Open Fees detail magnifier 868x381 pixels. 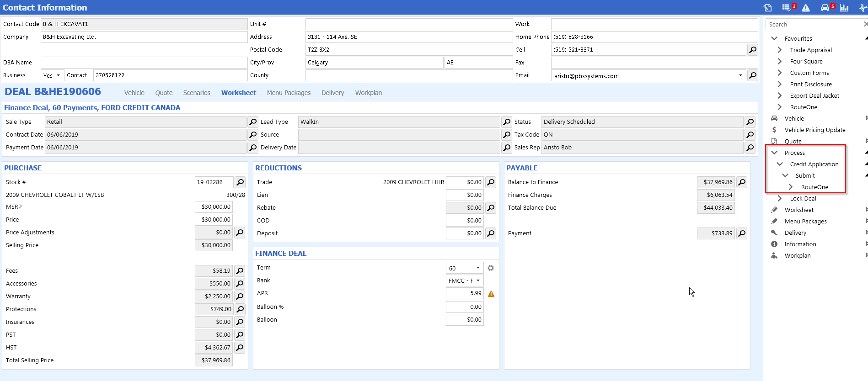tap(240, 271)
